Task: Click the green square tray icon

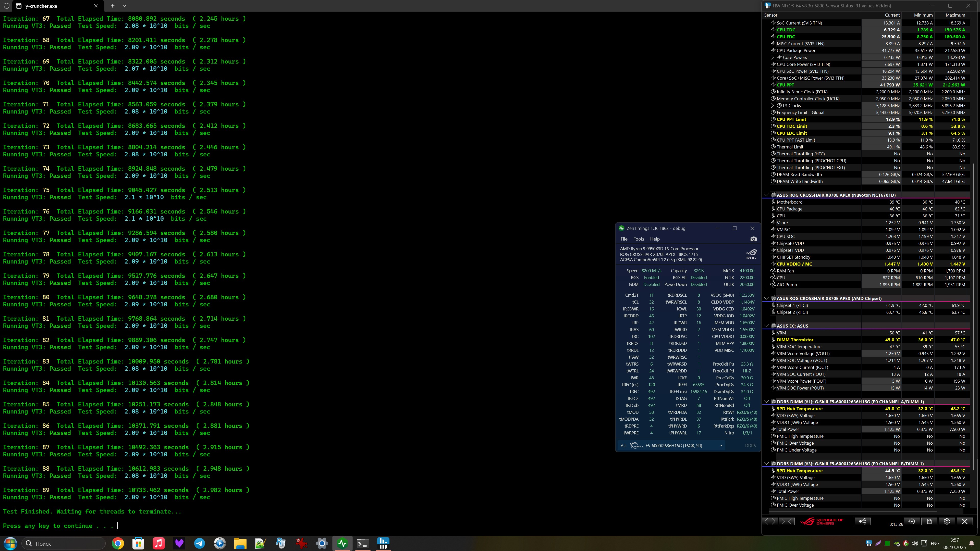Action: pyautogui.click(x=887, y=544)
